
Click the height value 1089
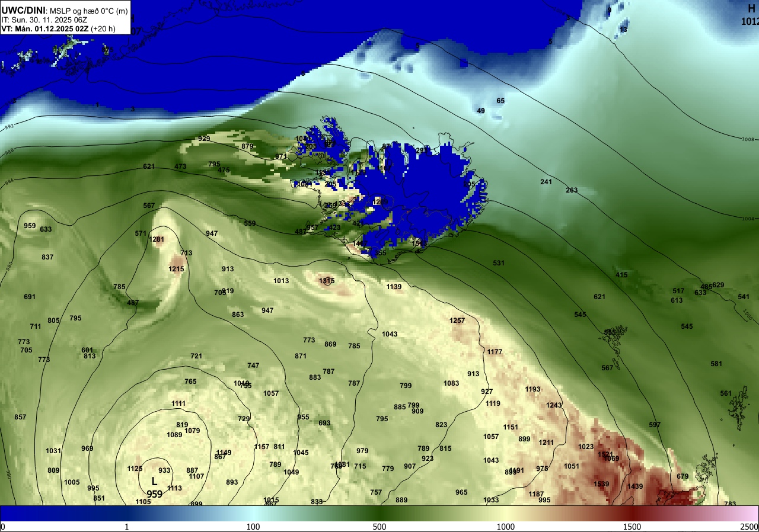pyautogui.click(x=174, y=435)
